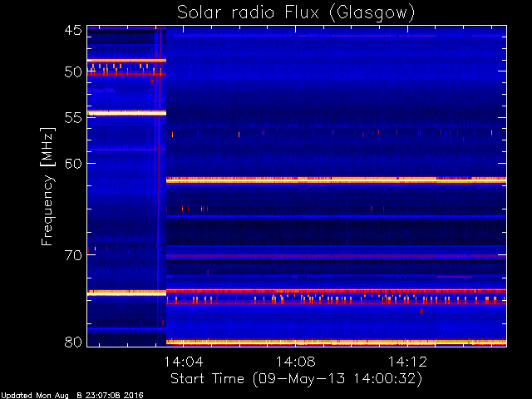The image size is (532, 399).
Task: Click the "Frequency [MHz]" axis label
Action: pyautogui.click(x=47, y=186)
